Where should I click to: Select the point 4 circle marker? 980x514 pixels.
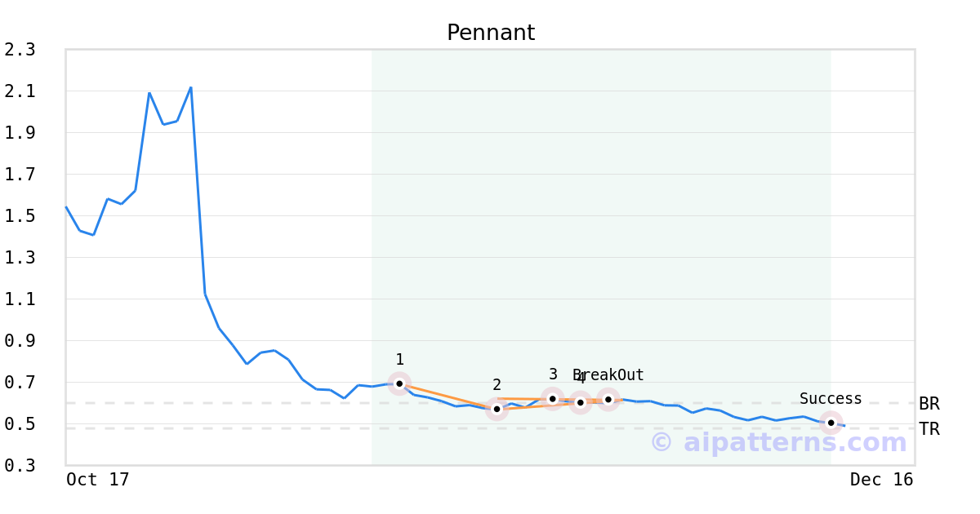580,402
